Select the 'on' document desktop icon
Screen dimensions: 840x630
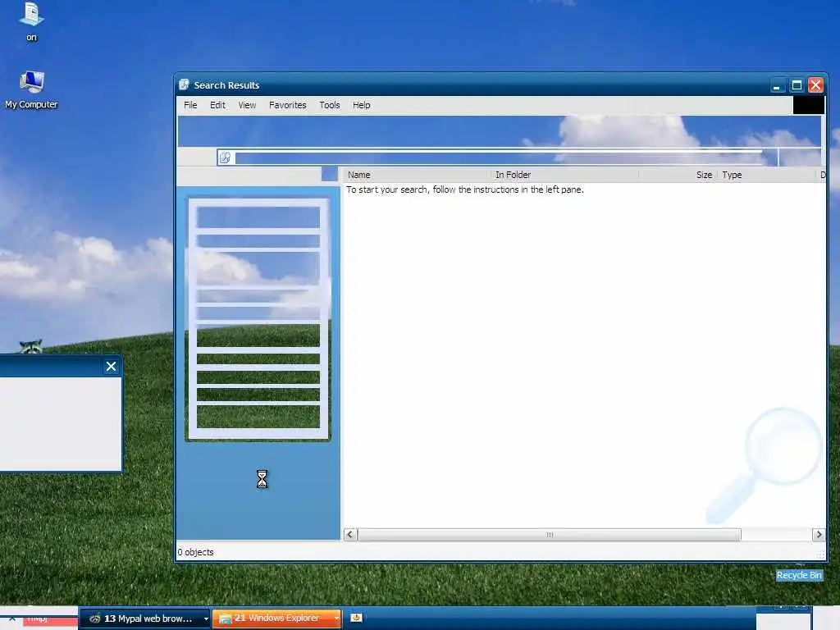(x=32, y=22)
